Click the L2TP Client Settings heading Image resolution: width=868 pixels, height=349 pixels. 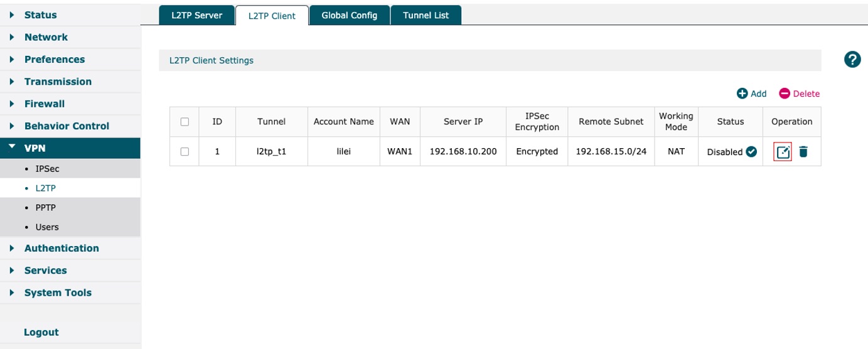pyautogui.click(x=212, y=61)
